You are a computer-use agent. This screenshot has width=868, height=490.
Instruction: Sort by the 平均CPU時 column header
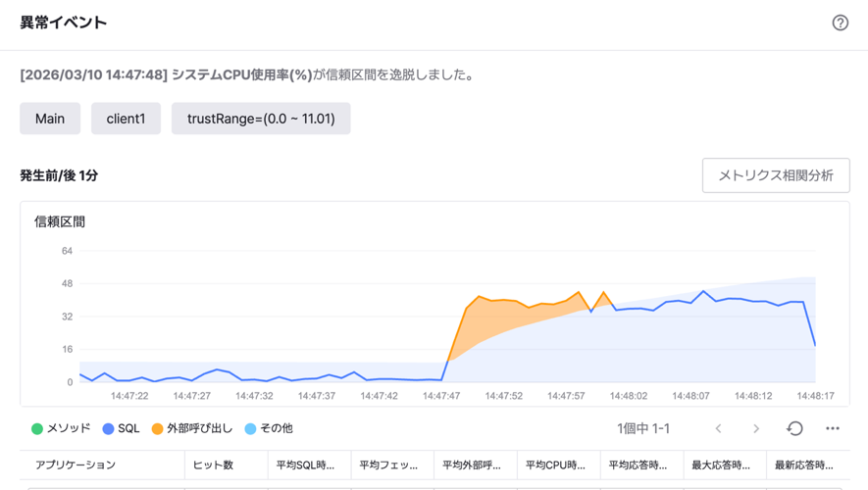[x=554, y=465]
